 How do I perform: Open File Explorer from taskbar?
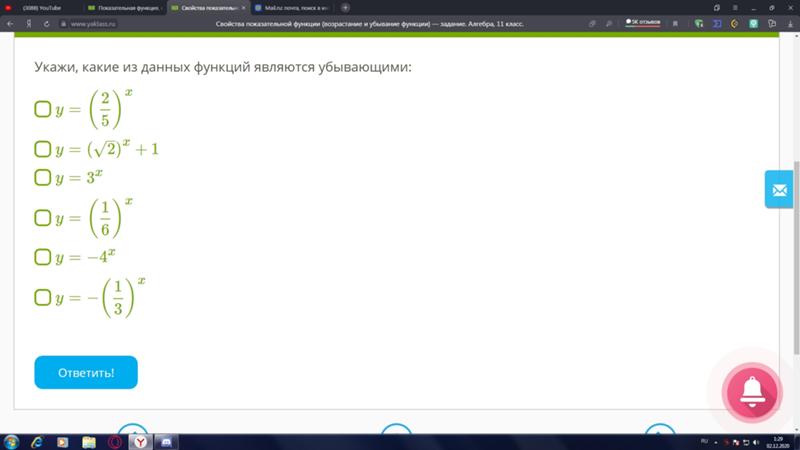coord(89,442)
